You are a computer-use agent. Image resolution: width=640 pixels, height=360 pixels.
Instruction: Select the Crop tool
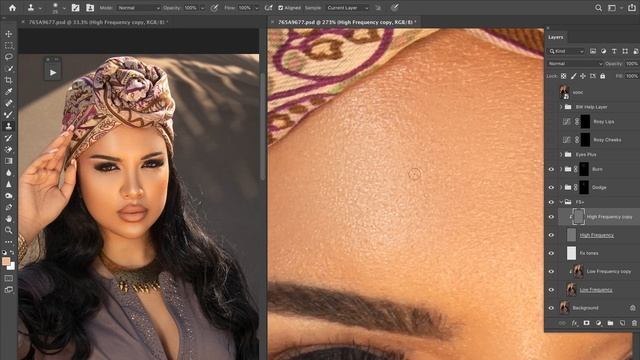9,80
